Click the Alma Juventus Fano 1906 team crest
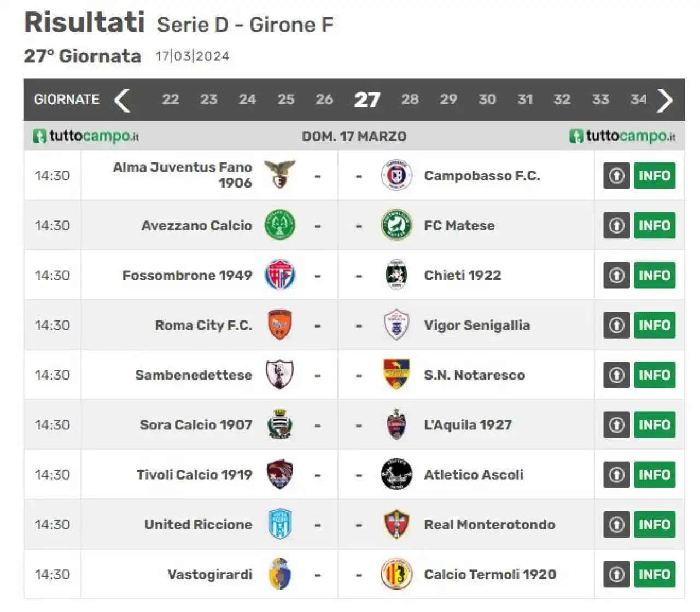Screen dimensions: 700x612 [x=279, y=175]
